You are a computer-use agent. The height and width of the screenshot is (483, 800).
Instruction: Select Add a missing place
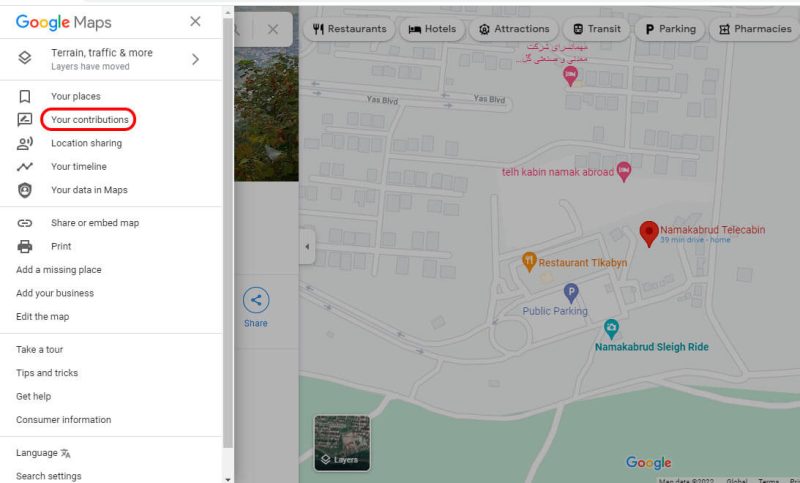[59, 270]
